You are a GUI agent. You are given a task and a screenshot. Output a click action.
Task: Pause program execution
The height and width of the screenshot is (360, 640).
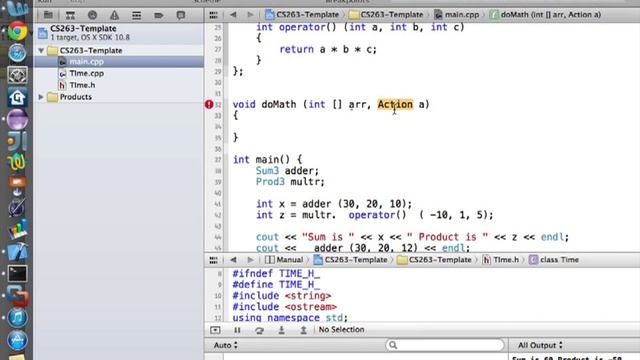tap(237, 330)
